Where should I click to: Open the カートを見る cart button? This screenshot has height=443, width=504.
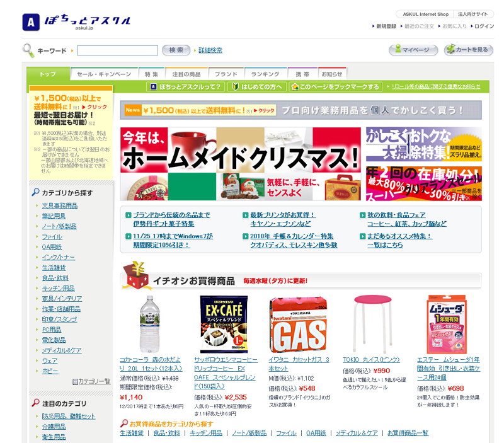point(469,50)
